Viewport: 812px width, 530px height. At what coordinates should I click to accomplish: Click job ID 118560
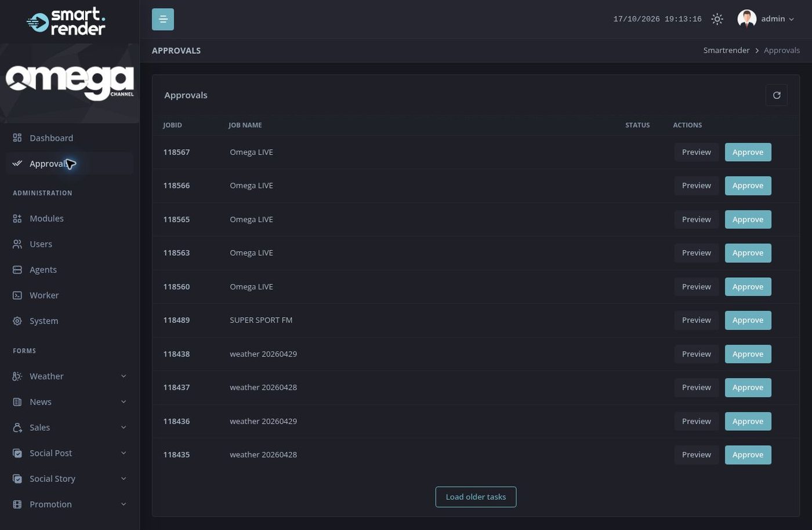coord(176,286)
